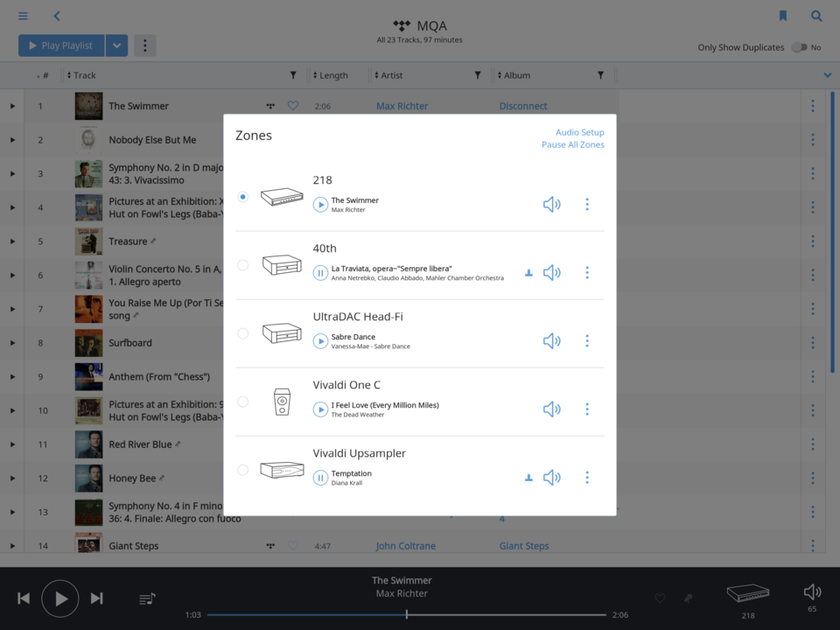Viewport: 840px width, 630px height.
Task: Open the 218 zone picker in the footer
Action: (748, 600)
